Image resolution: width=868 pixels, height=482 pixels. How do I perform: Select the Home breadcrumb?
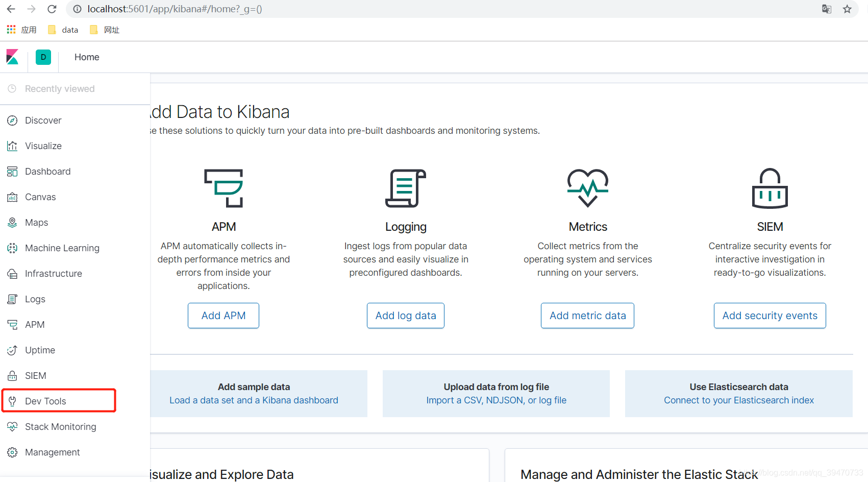tap(86, 57)
